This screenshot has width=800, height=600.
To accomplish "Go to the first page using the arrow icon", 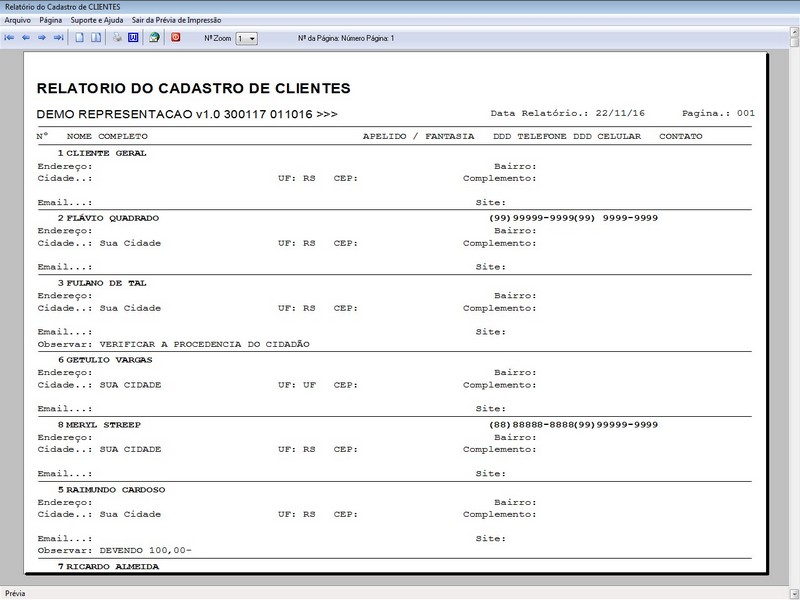I will [x=9, y=38].
